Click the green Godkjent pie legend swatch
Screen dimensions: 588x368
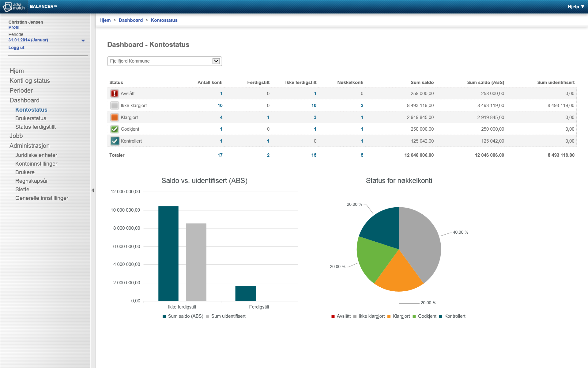[414, 316]
